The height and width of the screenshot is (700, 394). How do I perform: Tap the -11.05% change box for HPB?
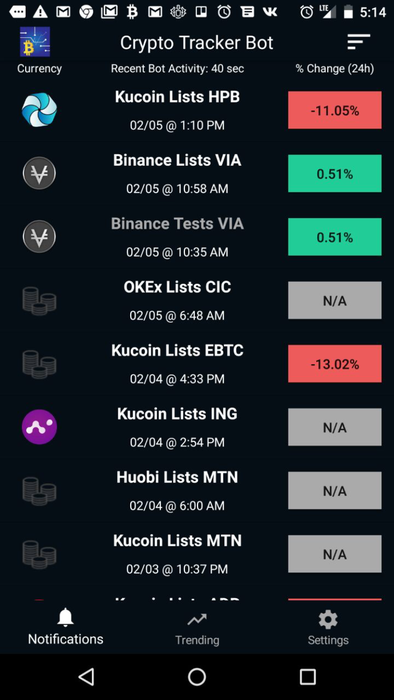pyautogui.click(x=335, y=110)
